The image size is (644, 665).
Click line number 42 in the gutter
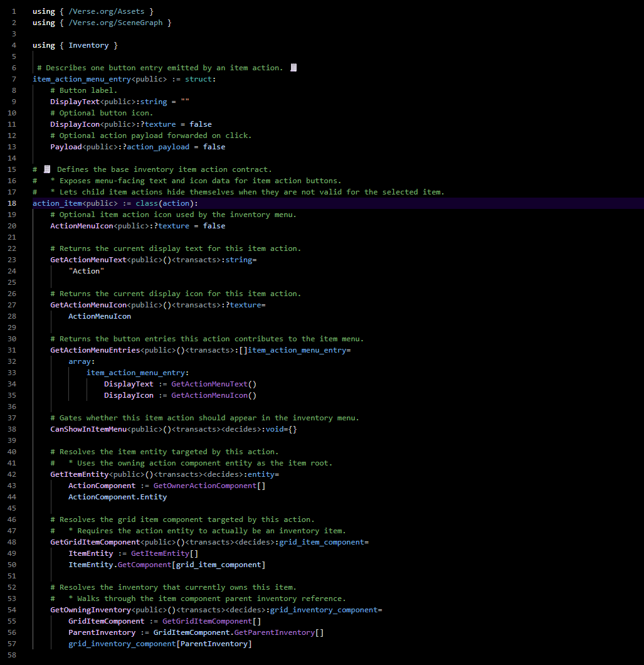point(12,474)
